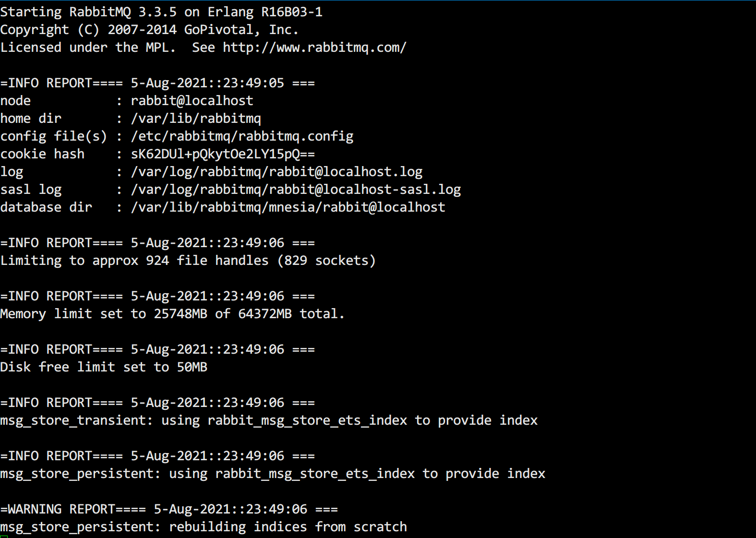Click the msg_store_transient index line
756x538 pixels.
[269, 420]
